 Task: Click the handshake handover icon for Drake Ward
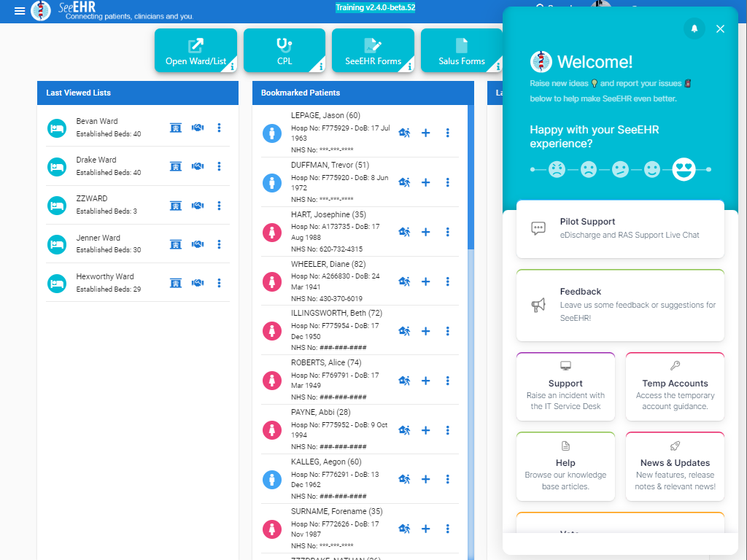point(198,166)
